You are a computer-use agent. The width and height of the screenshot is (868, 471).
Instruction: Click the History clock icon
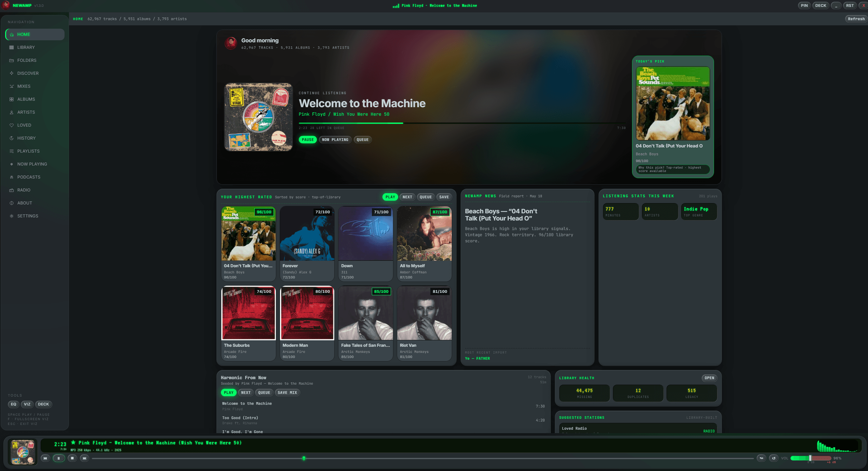click(x=12, y=138)
